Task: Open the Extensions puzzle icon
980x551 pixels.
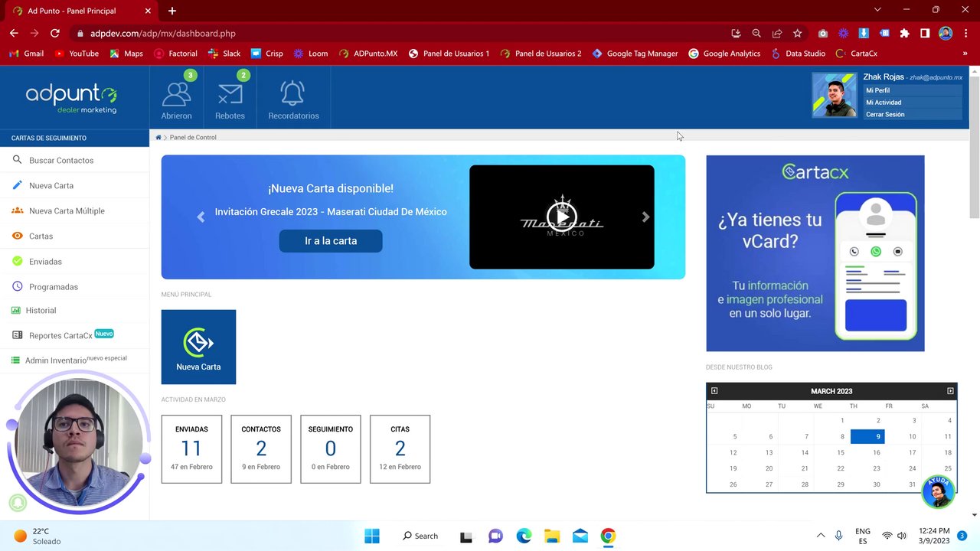Action: (905, 34)
